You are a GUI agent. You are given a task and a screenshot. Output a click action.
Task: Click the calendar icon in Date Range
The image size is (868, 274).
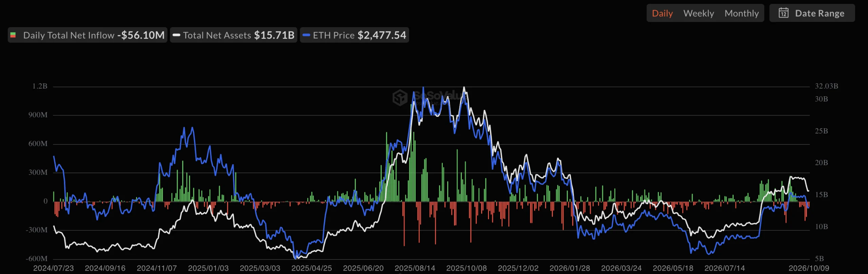coord(784,13)
